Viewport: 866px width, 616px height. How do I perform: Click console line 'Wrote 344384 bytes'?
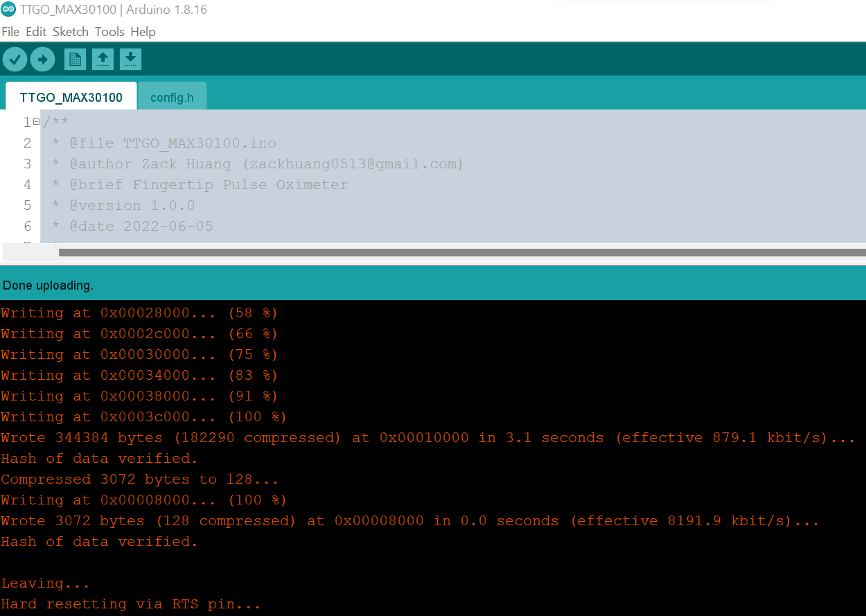pos(428,438)
